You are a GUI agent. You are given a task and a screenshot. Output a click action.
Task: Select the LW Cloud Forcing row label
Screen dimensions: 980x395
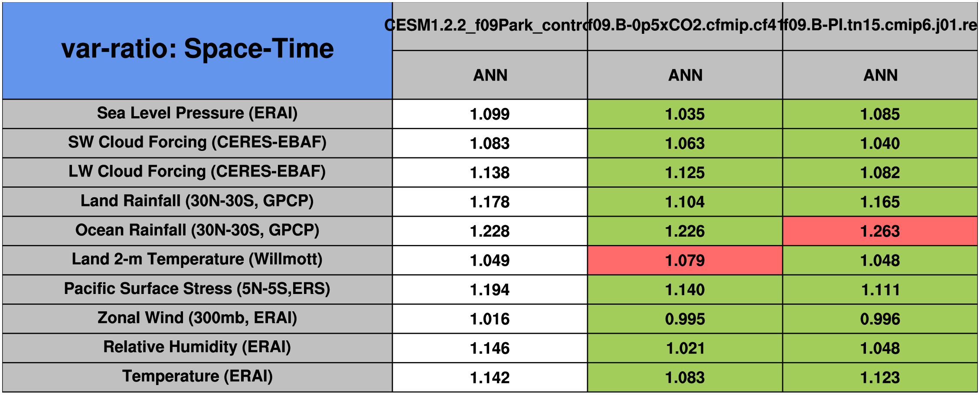[197, 172]
